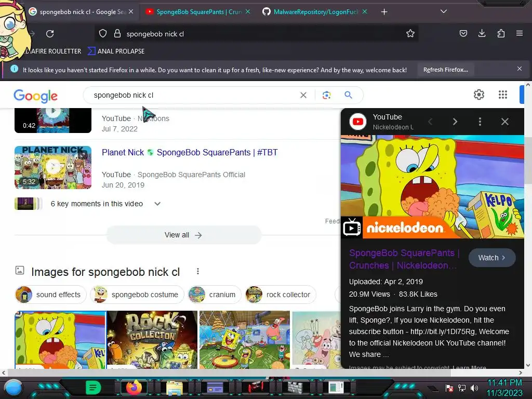This screenshot has width=532, height=399.
Task: Click the YouTube icon in preview panel
Action: coord(358,122)
